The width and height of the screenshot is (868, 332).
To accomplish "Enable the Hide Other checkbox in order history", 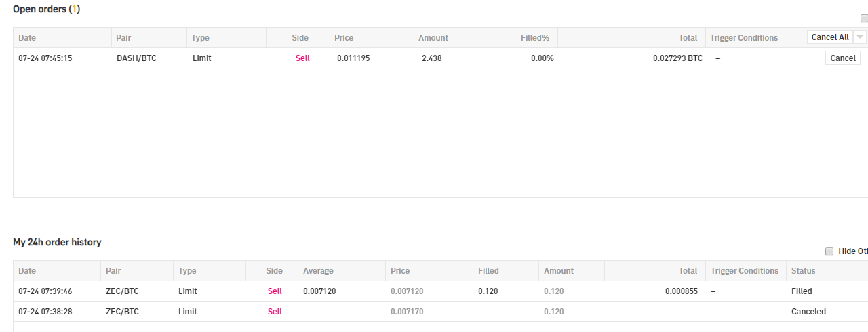I will click(829, 251).
